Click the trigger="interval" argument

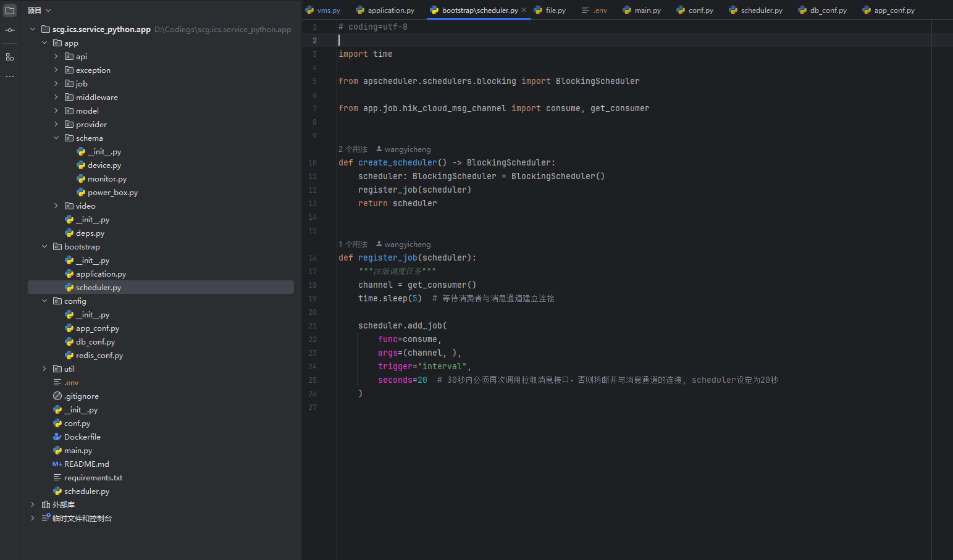click(x=422, y=366)
